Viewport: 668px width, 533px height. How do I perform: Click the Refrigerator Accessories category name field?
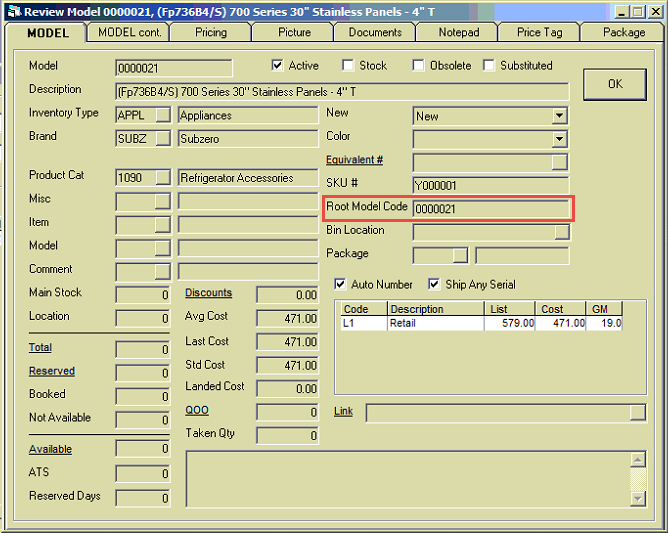[x=248, y=178]
